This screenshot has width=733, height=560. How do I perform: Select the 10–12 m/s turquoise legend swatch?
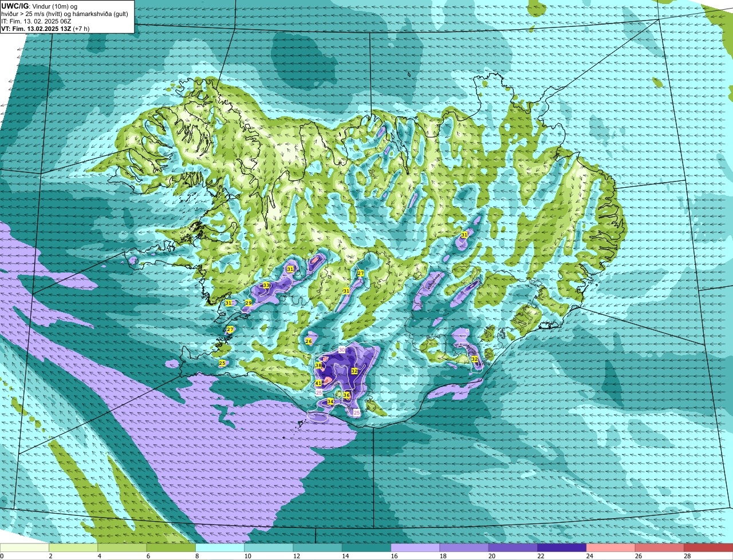tap(269, 548)
